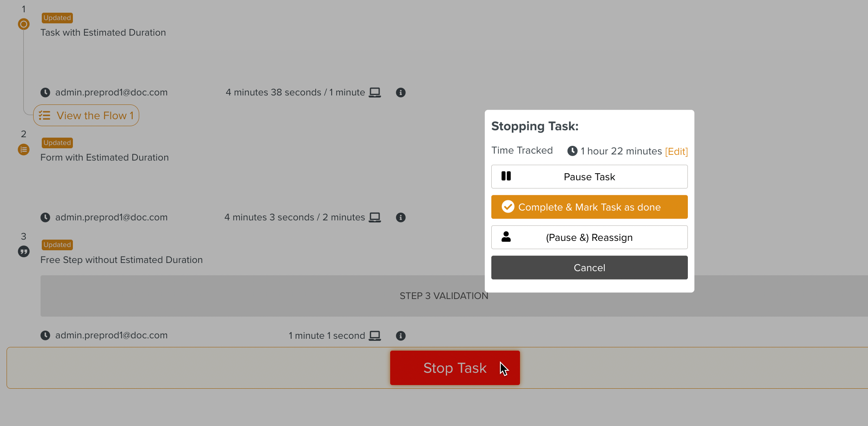Click the clock icon beside step 1 email
This screenshot has width=868, height=426.
pyautogui.click(x=45, y=93)
